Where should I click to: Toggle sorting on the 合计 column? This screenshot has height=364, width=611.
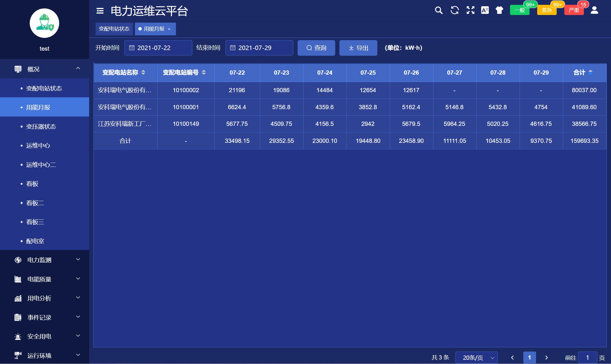coord(591,72)
